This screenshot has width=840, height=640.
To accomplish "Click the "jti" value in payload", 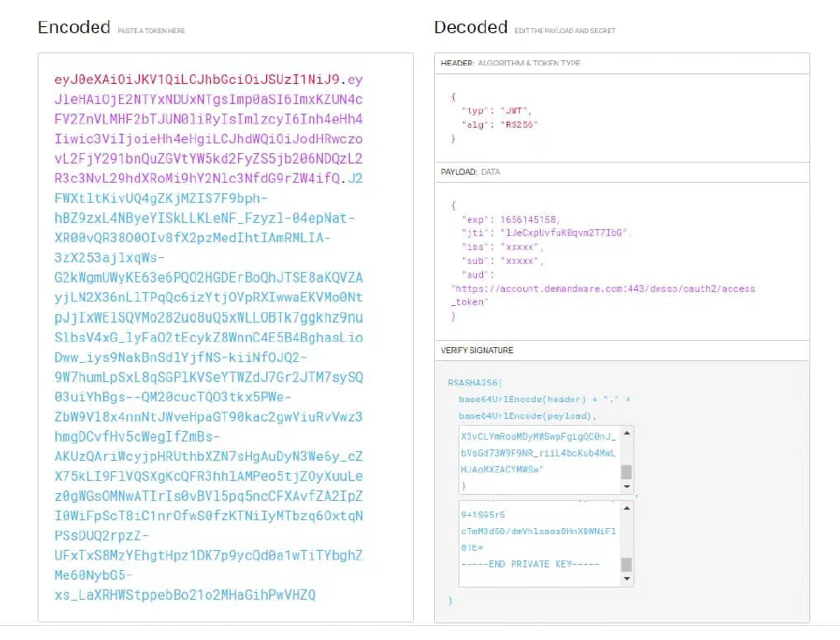I will tap(563, 233).
